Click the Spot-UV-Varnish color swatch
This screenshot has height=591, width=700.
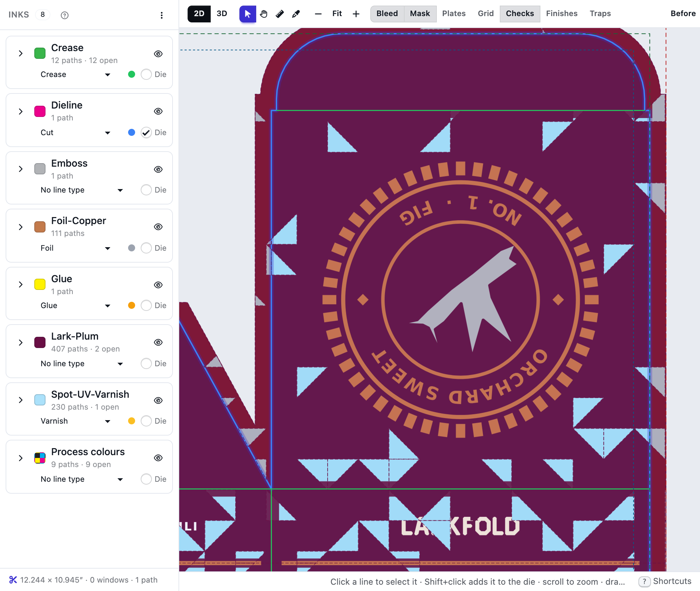click(40, 400)
